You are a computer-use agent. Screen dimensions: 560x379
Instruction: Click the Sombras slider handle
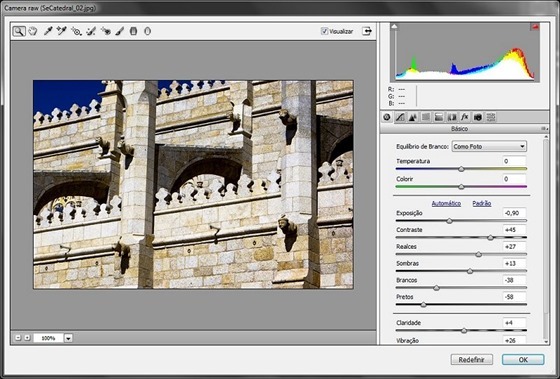coord(470,271)
